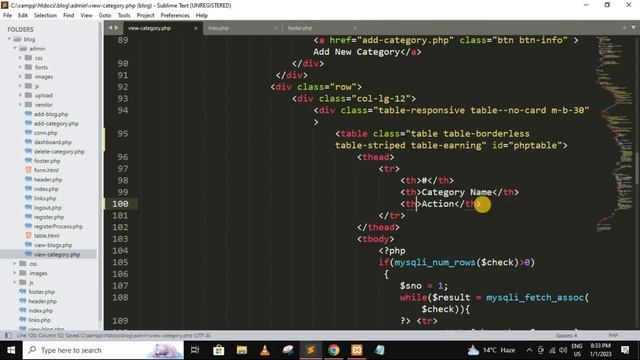
Task: Open the Spaces: 4 indentation selector
Action: click(x=567, y=336)
